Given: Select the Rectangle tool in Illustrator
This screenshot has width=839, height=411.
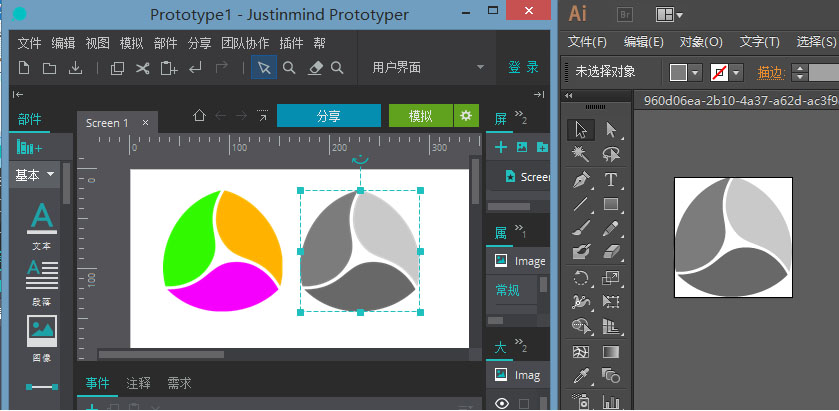Looking at the screenshot, I should tap(611, 204).
